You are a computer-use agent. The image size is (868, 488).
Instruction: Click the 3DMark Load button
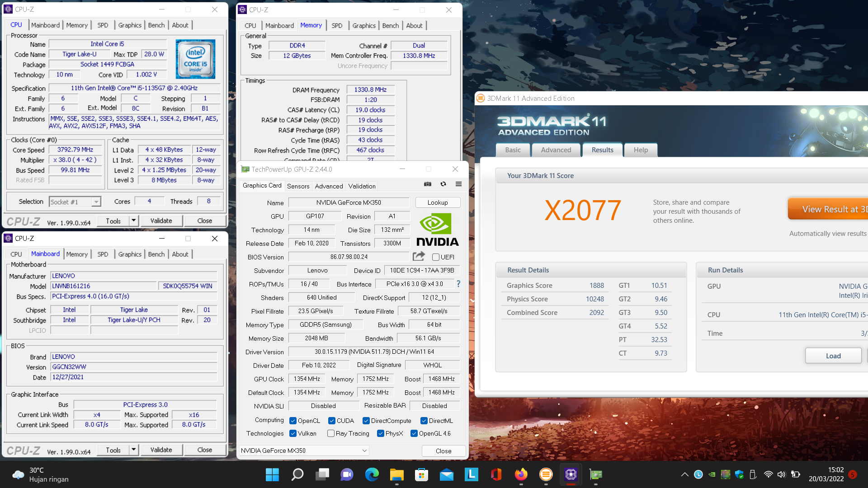(x=833, y=356)
